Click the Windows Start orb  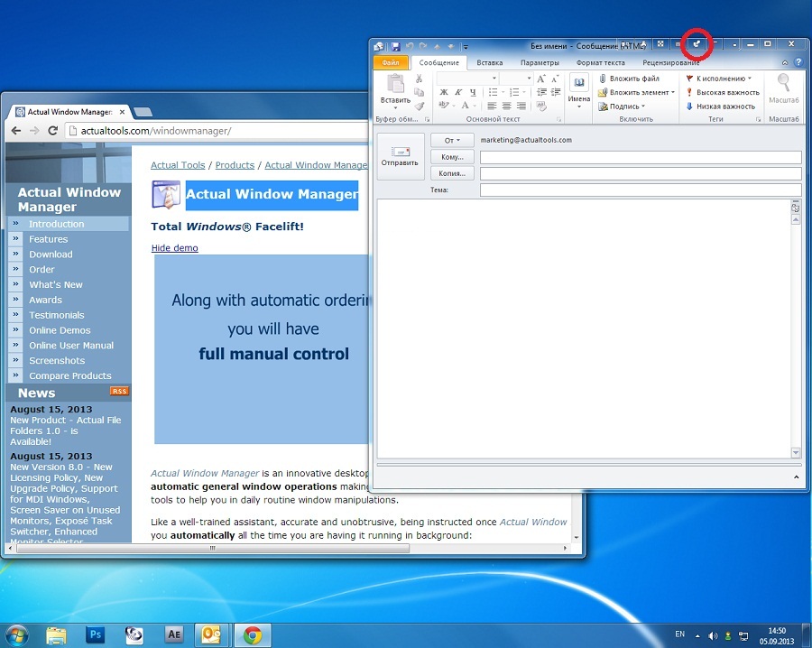(16, 634)
